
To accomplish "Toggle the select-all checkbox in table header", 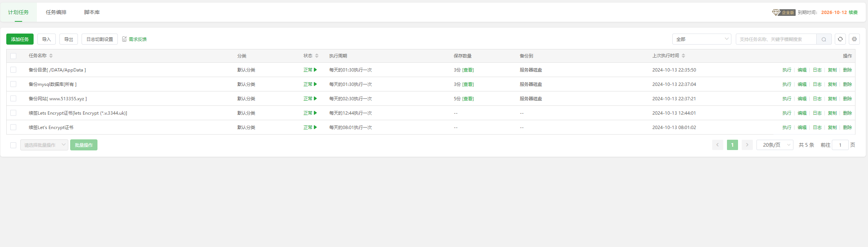I will point(13,56).
